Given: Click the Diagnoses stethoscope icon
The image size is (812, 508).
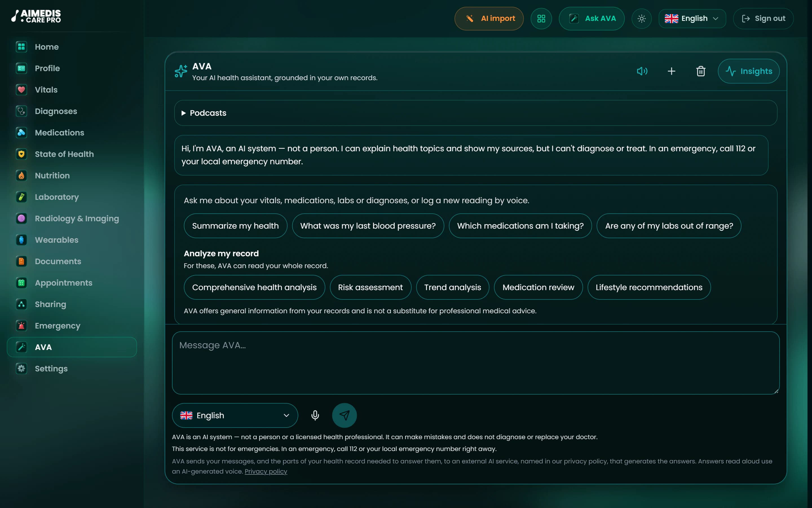Looking at the screenshot, I should (x=21, y=111).
